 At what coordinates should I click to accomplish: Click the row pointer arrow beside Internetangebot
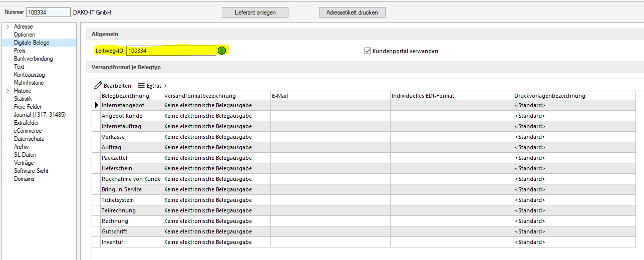click(x=97, y=105)
